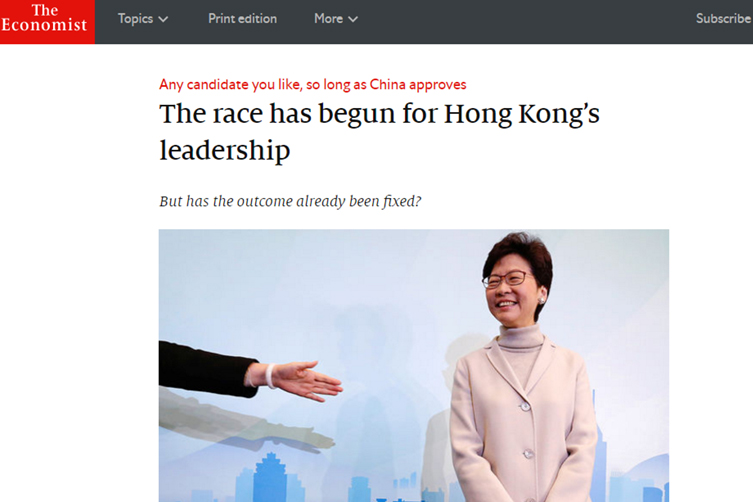Click the Subscribe link
753x502 pixels.
click(x=724, y=19)
